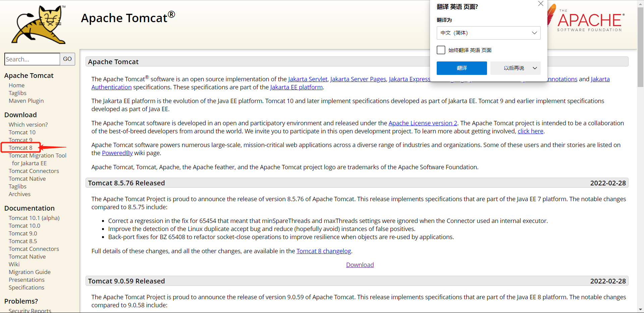Click the 'Tomcat 9.0.59 Released' heading
This screenshot has width=644, height=313.
pos(126,281)
